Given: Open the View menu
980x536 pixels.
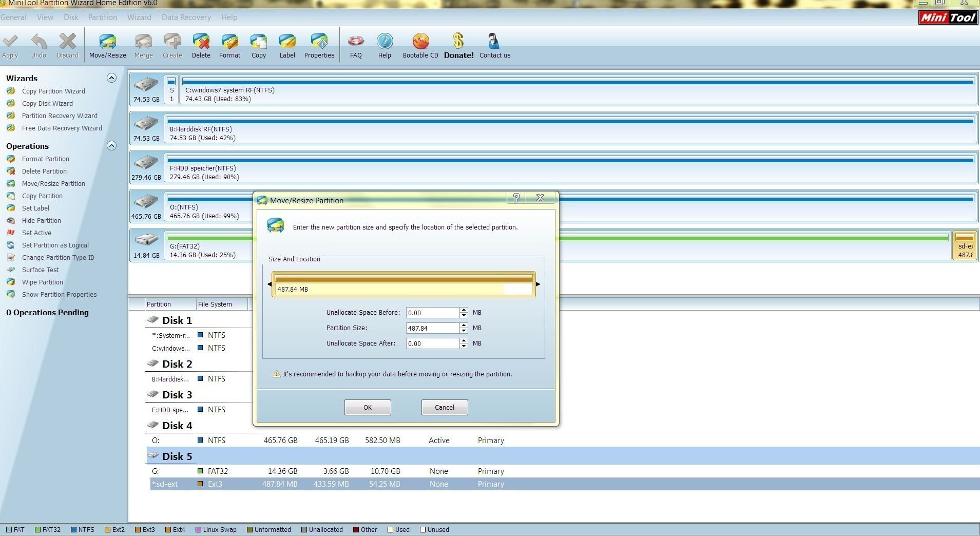Looking at the screenshot, I should [45, 17].
